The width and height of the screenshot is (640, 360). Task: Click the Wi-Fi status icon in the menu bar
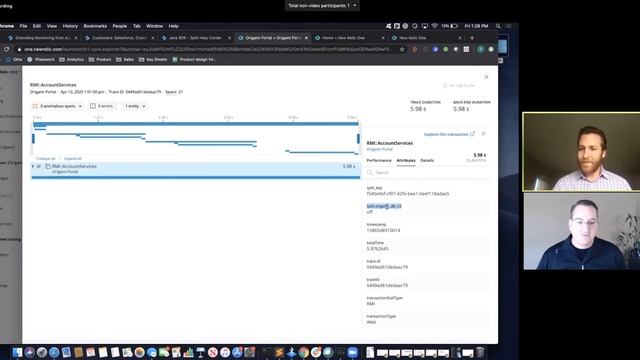(x=434, y=26)
